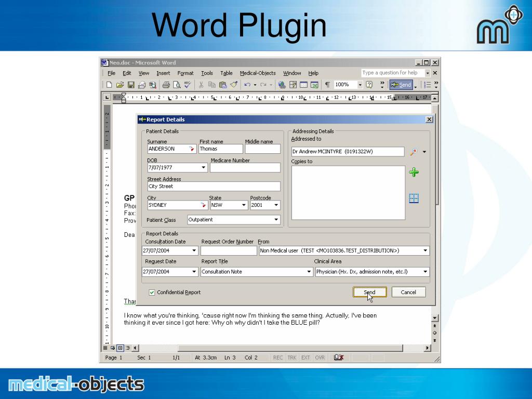Viewport: 532px width, 399px height.
Task: Open the Postcode 2001 dropdown
Action: pyautogui.click(x=276, y=205)
